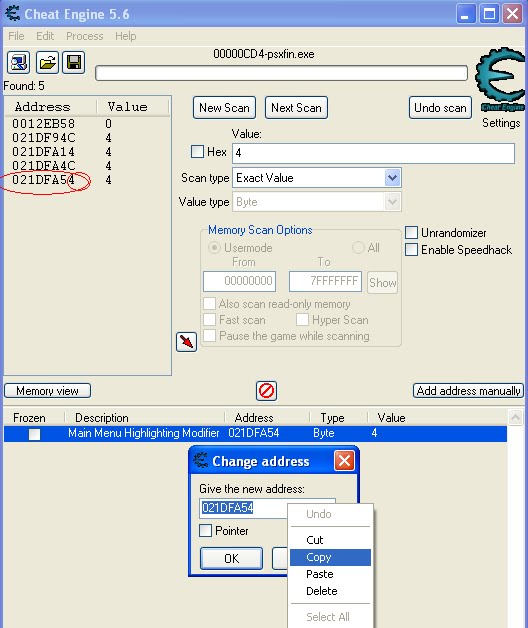
Task: Enable the Unrandomizer checkbox
Action: 411,233
